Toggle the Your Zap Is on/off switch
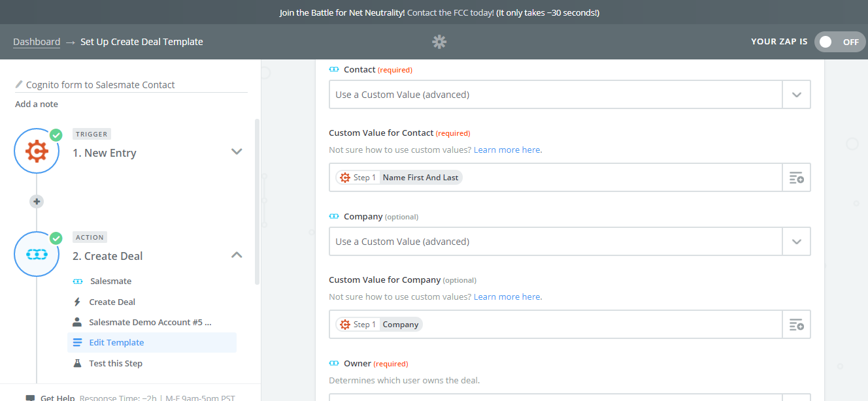Viewport: 868px width, 401px height. click(x=840, y=42)
